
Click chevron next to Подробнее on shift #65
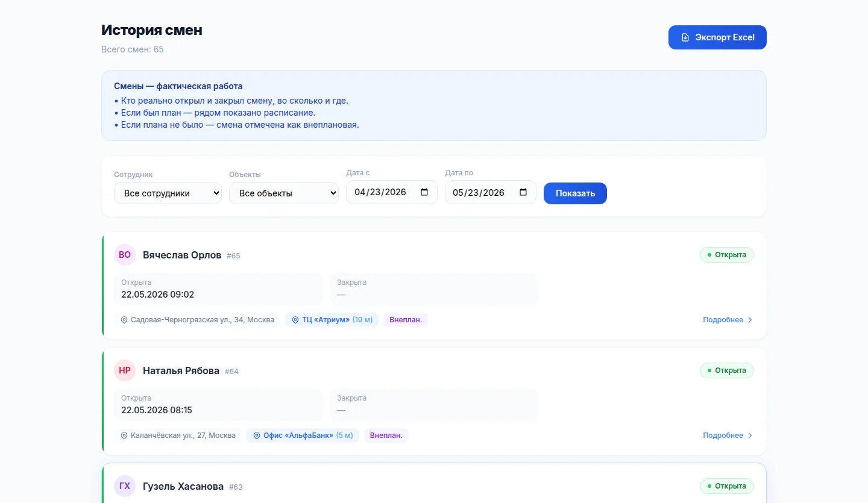click(x=750, y=320)
